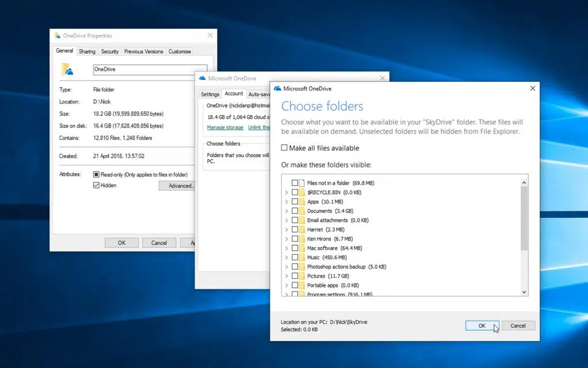Image resolution: width=588 pixels, height=368 pixels.
Task: Check the Music folder checkbox
Action: 295,258
